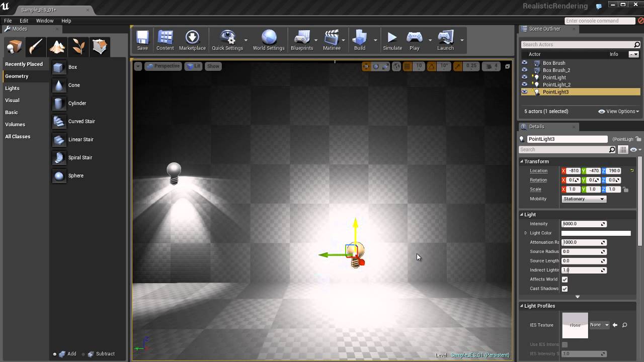644x362 pixels.
Task: Use the selected asset for IES Texture (arrow icon)
Action: click(x=615, y=325)
